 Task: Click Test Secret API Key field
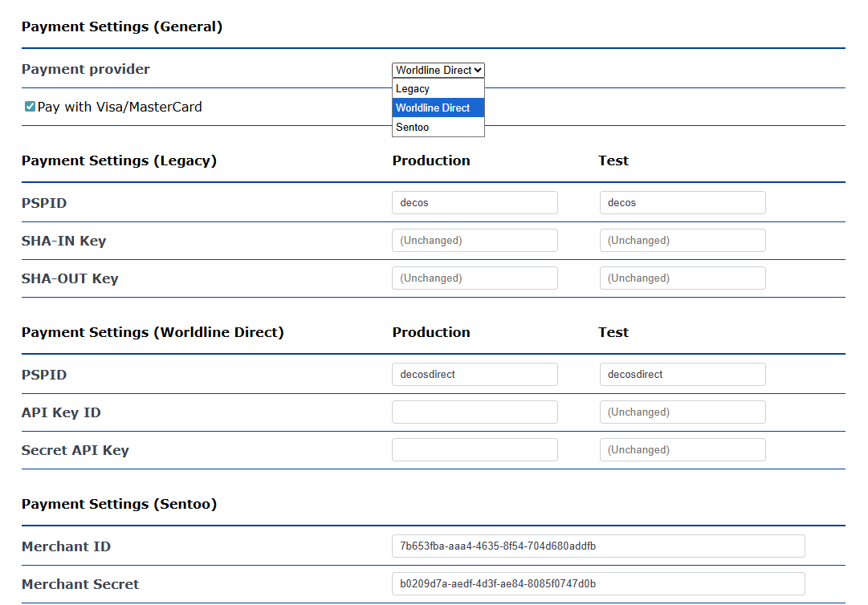683,449
